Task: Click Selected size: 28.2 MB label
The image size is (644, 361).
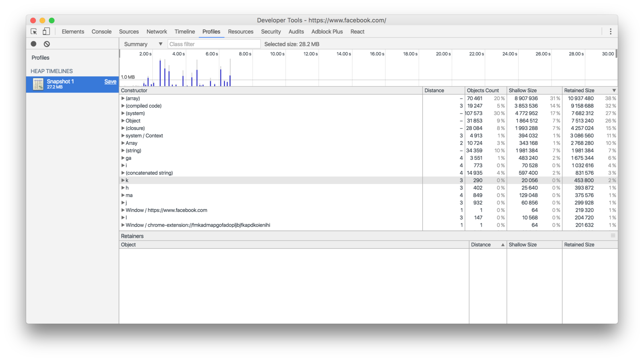Action: pyautogui.click(x=292, y=44)
